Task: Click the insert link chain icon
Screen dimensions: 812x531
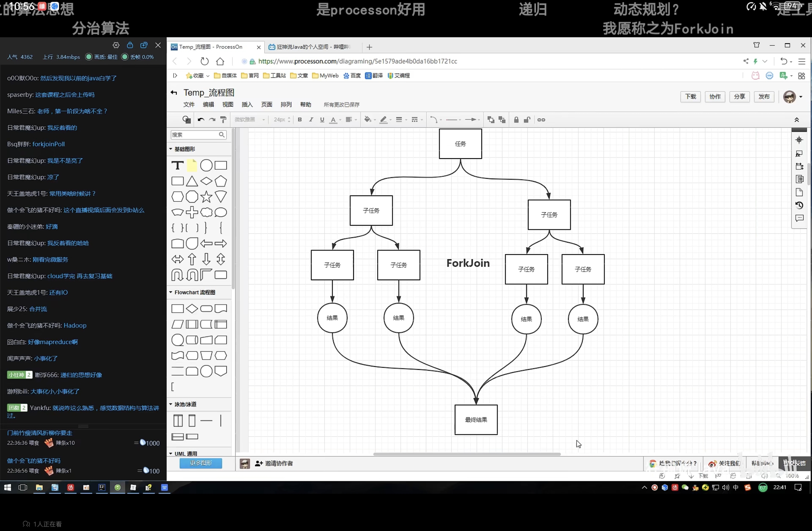Action: [x=541, y=120]
